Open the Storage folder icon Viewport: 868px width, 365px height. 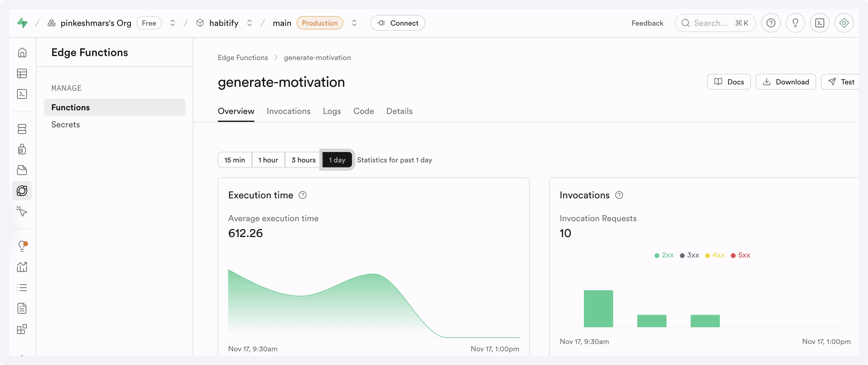pos(22,170)
